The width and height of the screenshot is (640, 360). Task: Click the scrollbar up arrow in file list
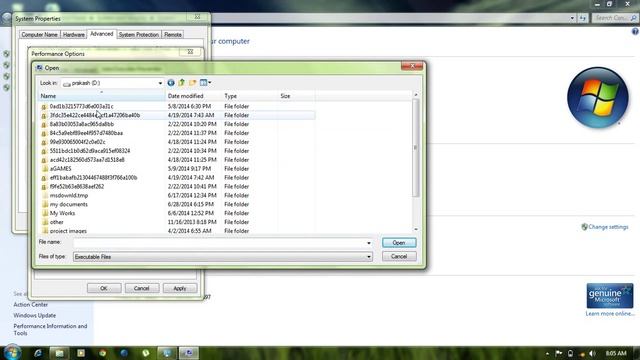click(x=416, y=95)
